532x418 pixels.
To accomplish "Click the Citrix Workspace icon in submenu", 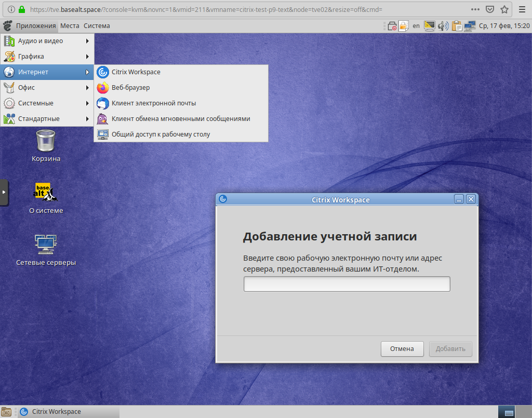I will [102, 72].
